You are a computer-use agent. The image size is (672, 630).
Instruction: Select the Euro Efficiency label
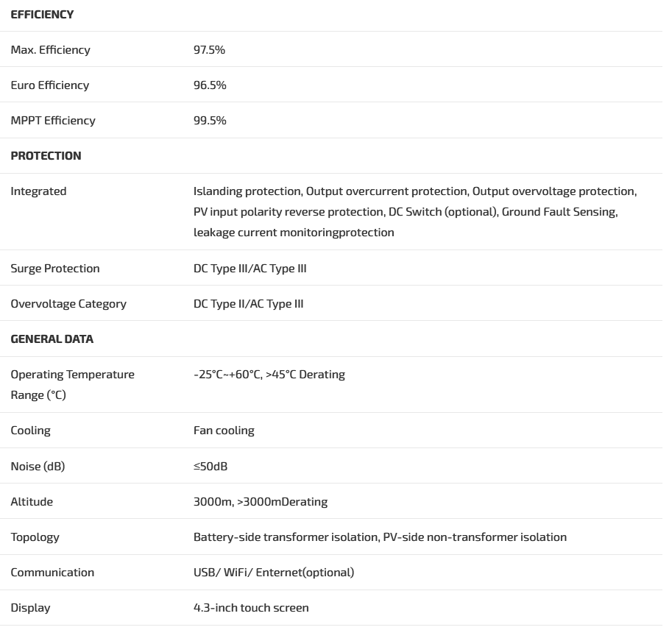[49, 85]
